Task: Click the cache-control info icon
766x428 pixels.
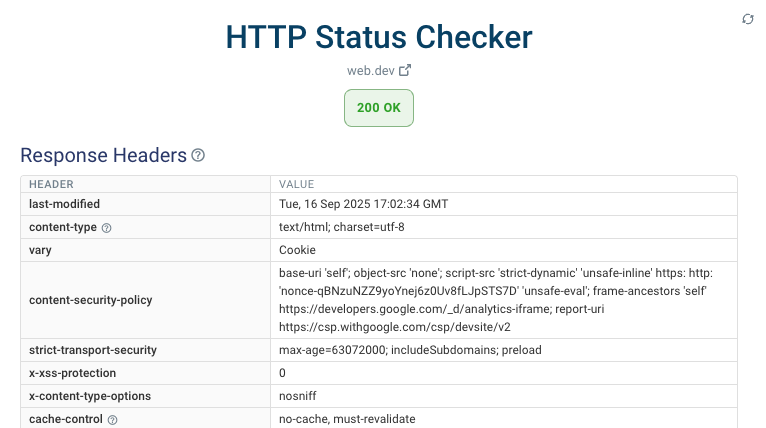Action: (x=112, y=420)
